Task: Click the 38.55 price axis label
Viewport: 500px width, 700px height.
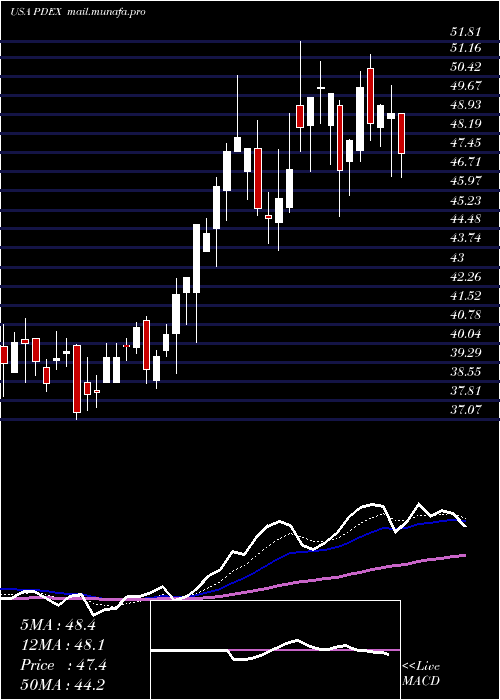Action: coord(465,372)
